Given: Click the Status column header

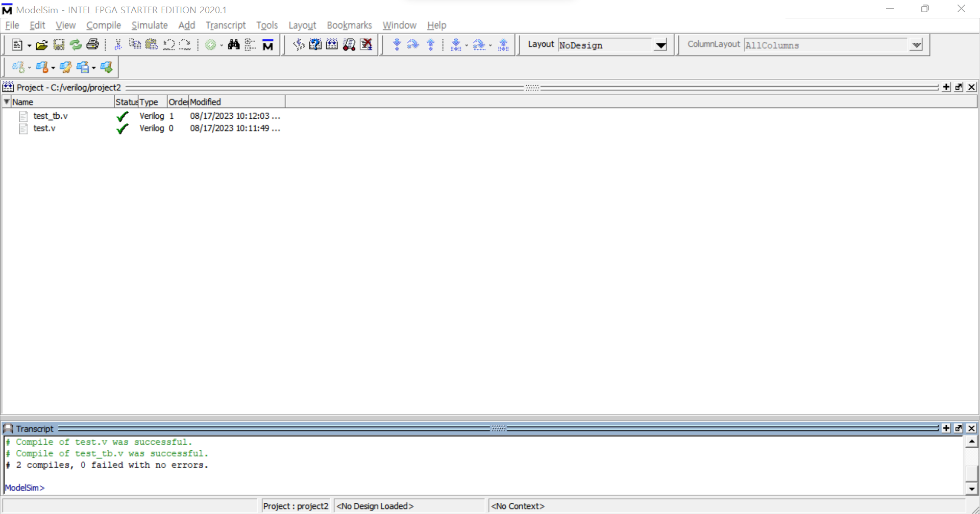Looking at the screenshot, I should 126,102.
